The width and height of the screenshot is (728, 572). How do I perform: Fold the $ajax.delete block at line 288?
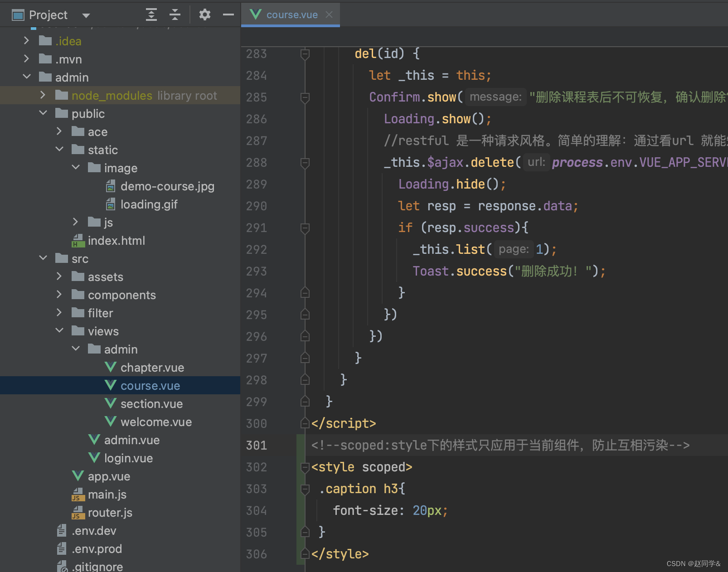click(305, 163)
